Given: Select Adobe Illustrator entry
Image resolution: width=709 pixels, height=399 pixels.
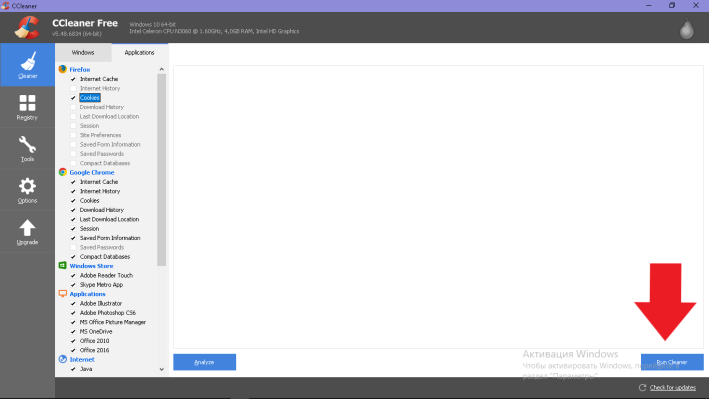Looking at the screenshot, I should 101,303.
